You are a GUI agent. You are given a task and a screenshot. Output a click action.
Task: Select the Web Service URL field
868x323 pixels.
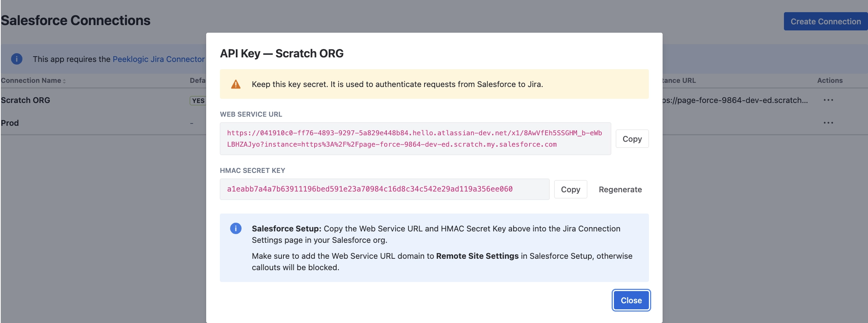pos(415,139)
